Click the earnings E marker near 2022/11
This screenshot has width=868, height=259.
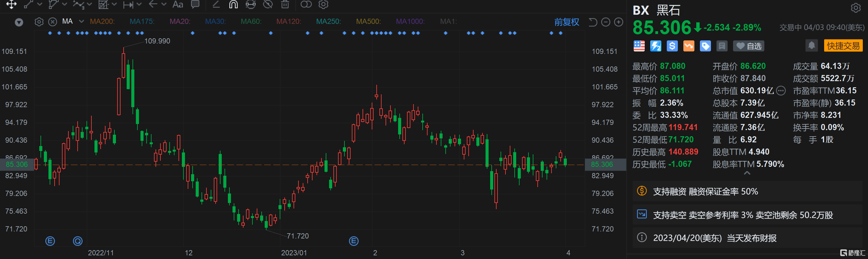50,241
